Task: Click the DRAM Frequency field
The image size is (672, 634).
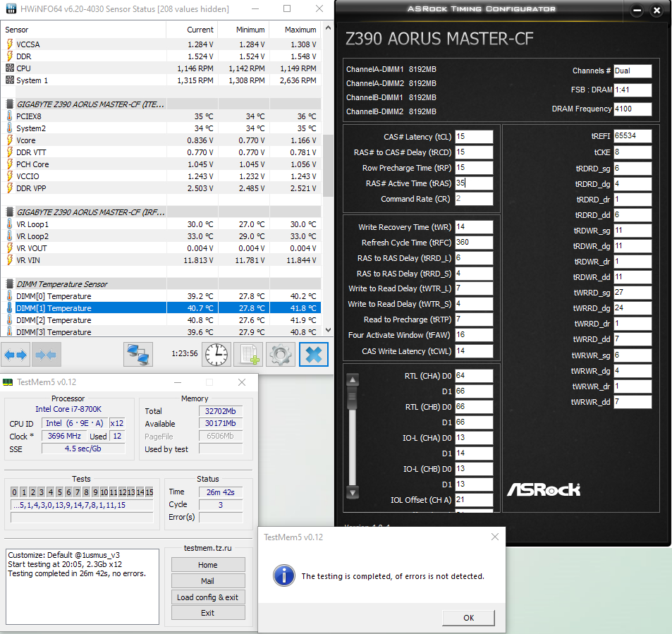Action: point(633,109)
